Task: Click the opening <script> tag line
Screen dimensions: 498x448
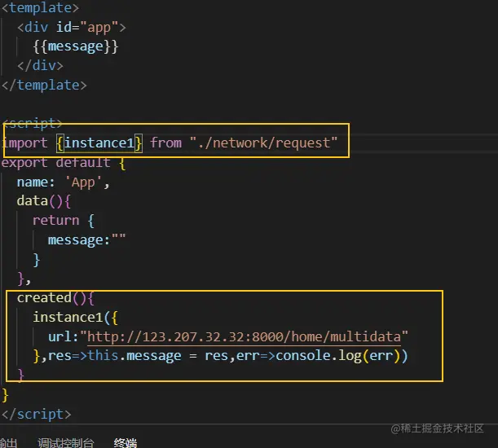Action: [x=32, y=123]
